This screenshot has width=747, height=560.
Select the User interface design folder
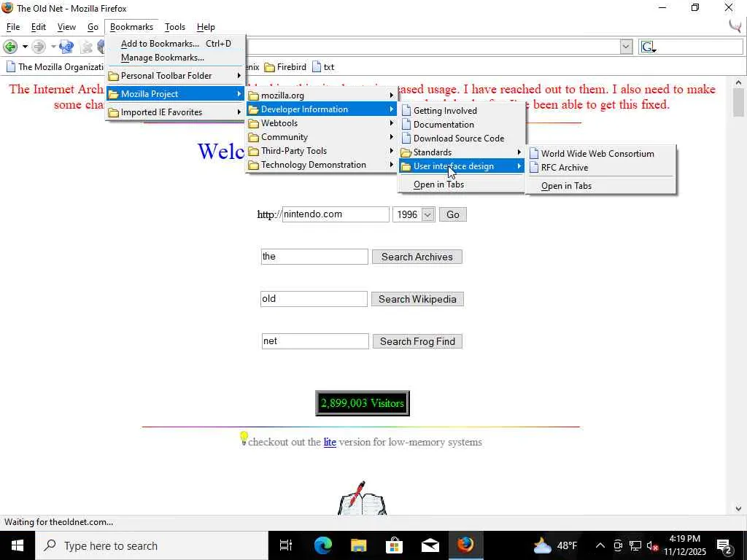(x=462, y=166)
